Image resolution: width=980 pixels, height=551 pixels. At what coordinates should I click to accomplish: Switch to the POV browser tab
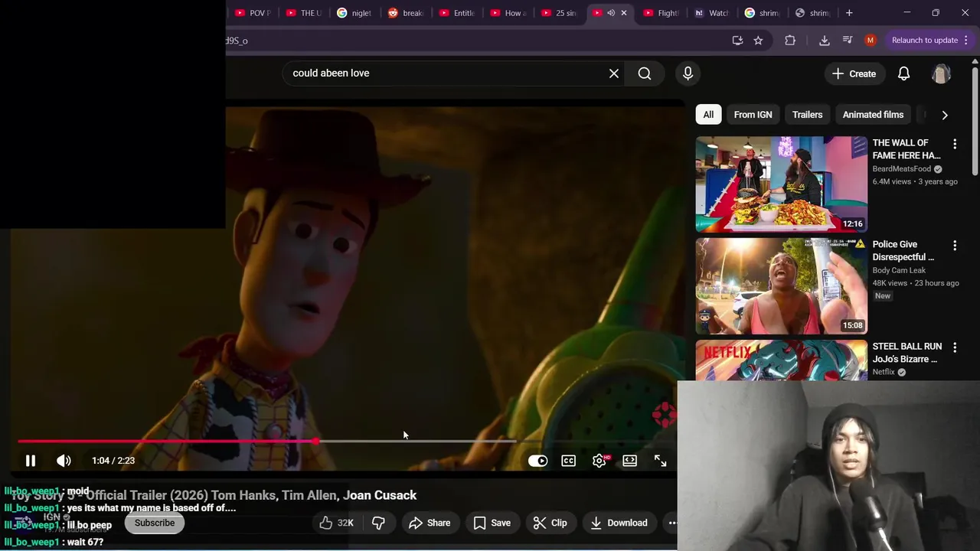point(253,13)
